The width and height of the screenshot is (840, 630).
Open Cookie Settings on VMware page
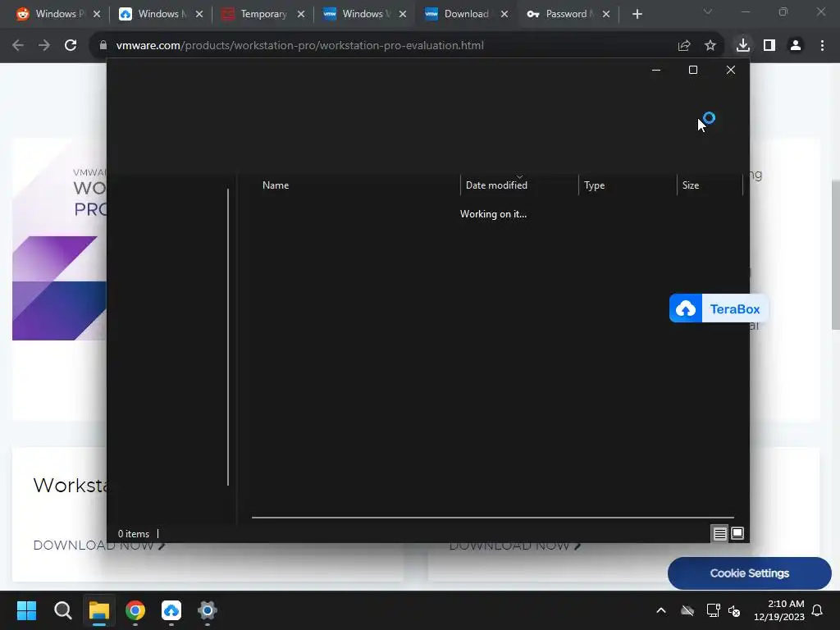tap(750, 573)
